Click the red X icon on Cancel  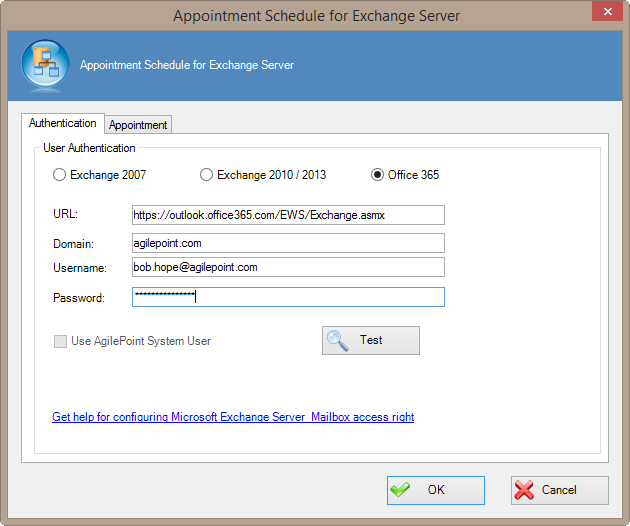[525, 490]
